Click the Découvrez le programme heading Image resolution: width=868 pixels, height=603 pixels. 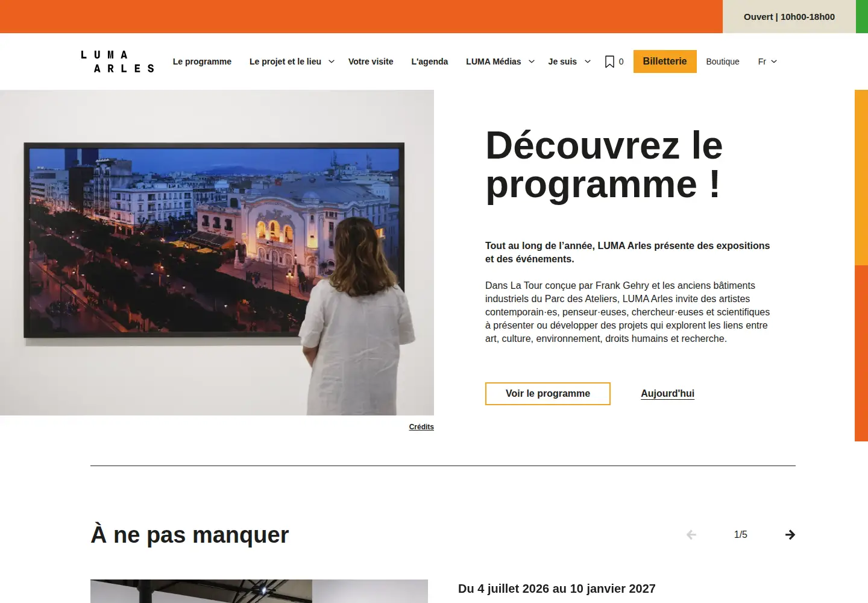pyautogui.click(x=604, y=165)
